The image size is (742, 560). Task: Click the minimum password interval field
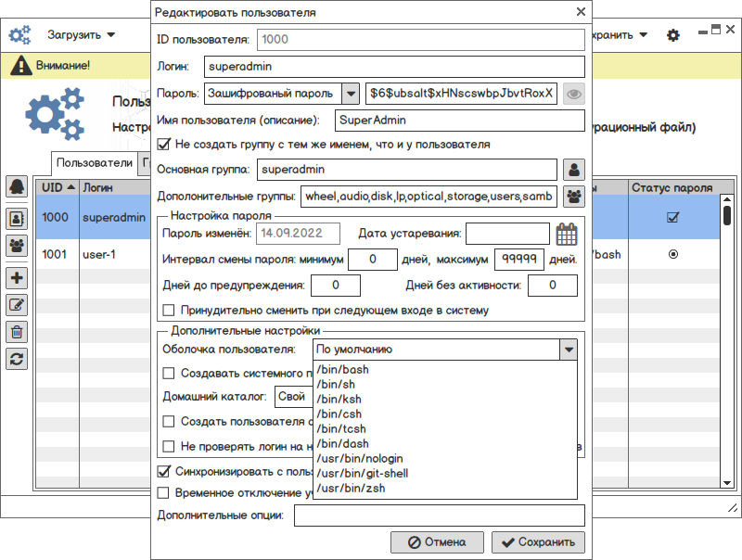pyautogui.click(x=373, y=260)
